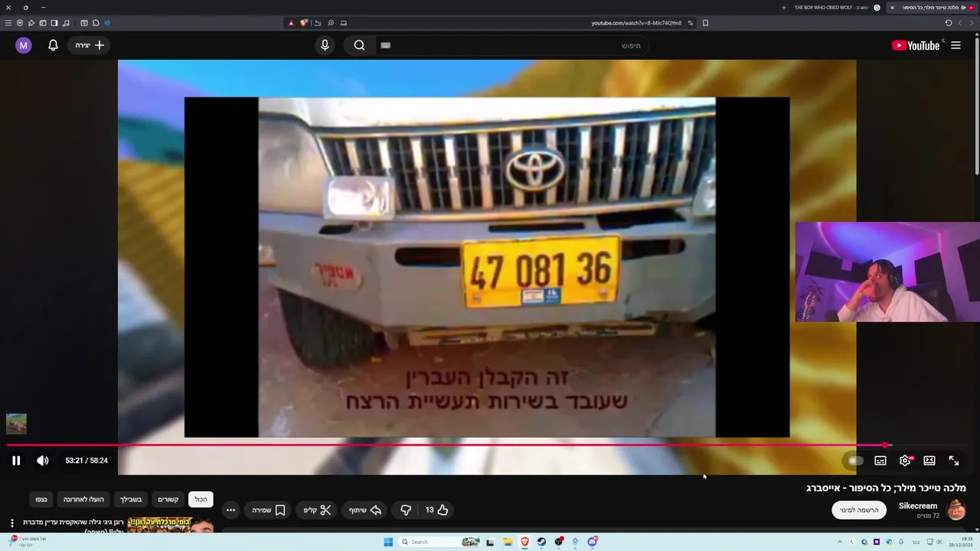Image resolution: width=980 pixels, height=551 pixels.
Task: Click the red playhead scrubber dot
Action: tap(886, 445)
